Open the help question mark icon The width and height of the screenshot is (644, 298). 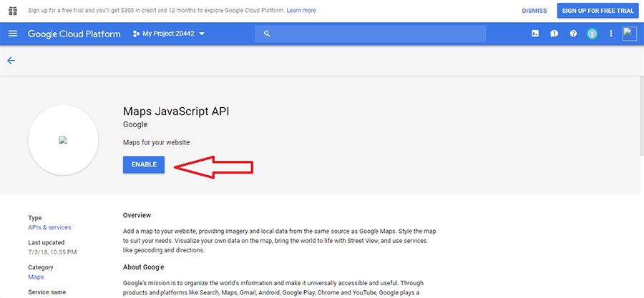tap(573, 34)
